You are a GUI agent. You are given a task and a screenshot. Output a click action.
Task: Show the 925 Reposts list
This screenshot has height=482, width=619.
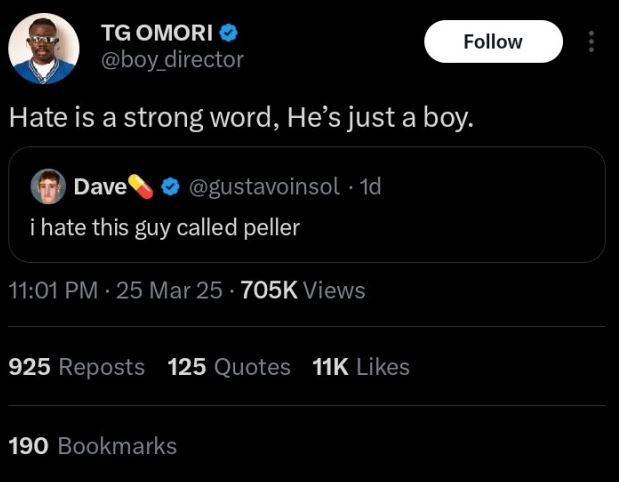(76, 367)
